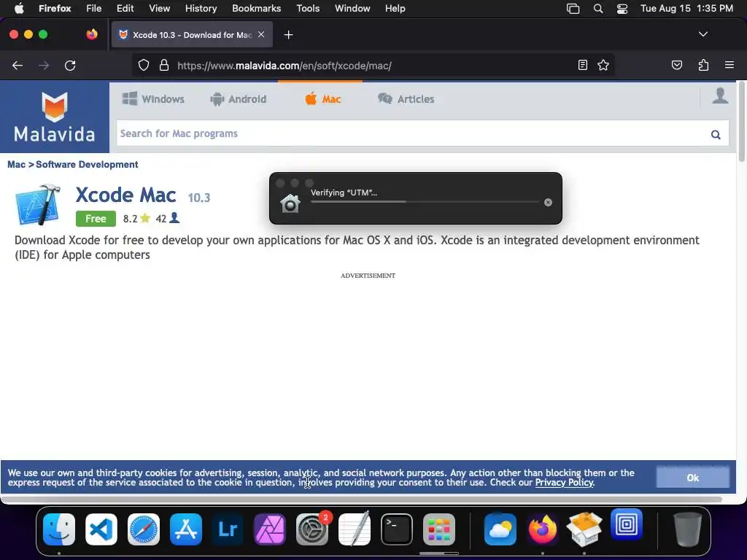Launch Visual Studio Code from the Dock
The image size is (747, 560).
click(101, 529)
